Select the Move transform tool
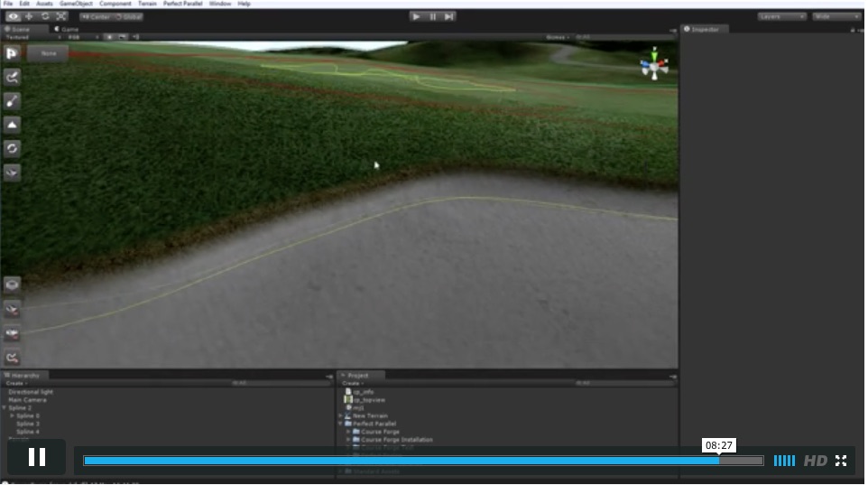The image size is (868, 485). [29, 16]
